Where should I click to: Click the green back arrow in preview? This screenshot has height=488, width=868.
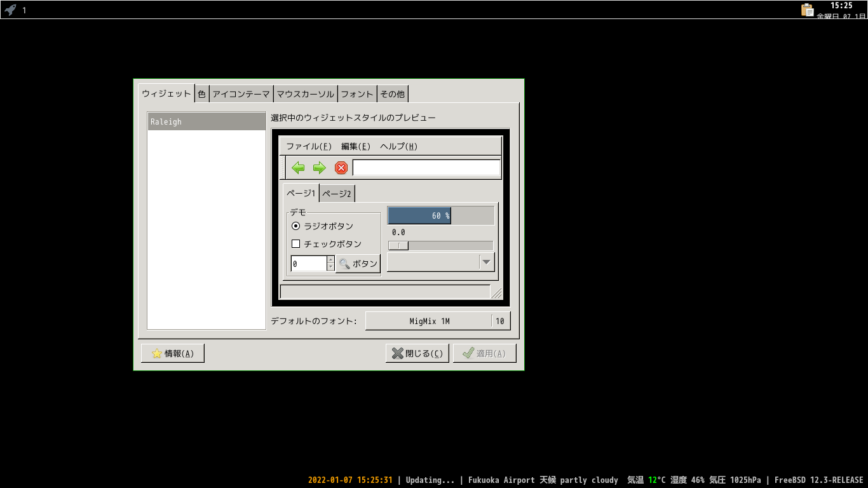point(298,168)
